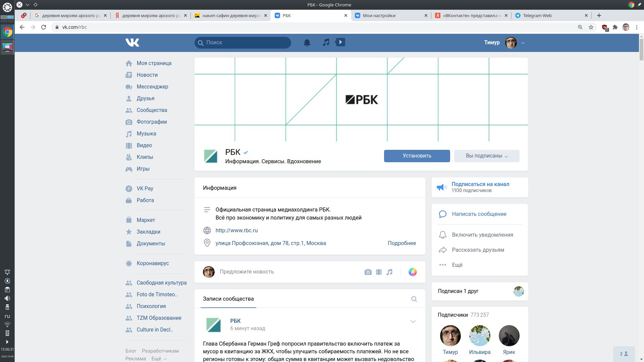Go to Новости in the sidebar

(x=147, y=75)
